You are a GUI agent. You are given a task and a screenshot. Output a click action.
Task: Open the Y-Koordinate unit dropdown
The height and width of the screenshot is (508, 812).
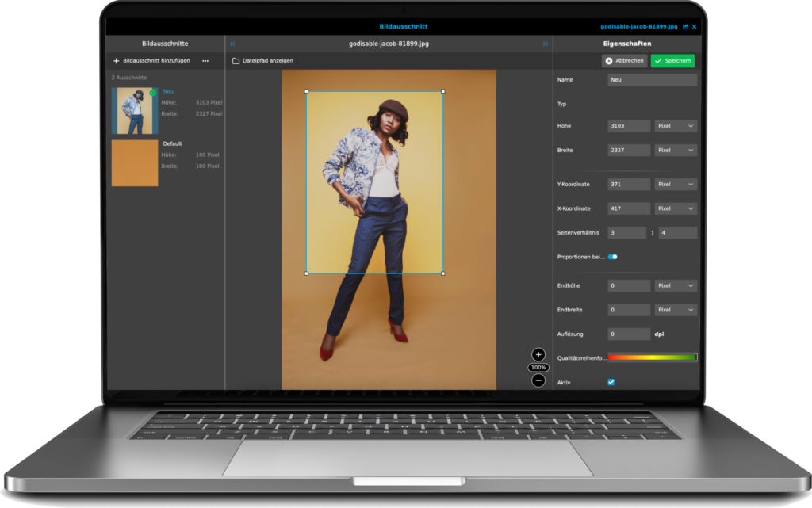pos(676,184)
